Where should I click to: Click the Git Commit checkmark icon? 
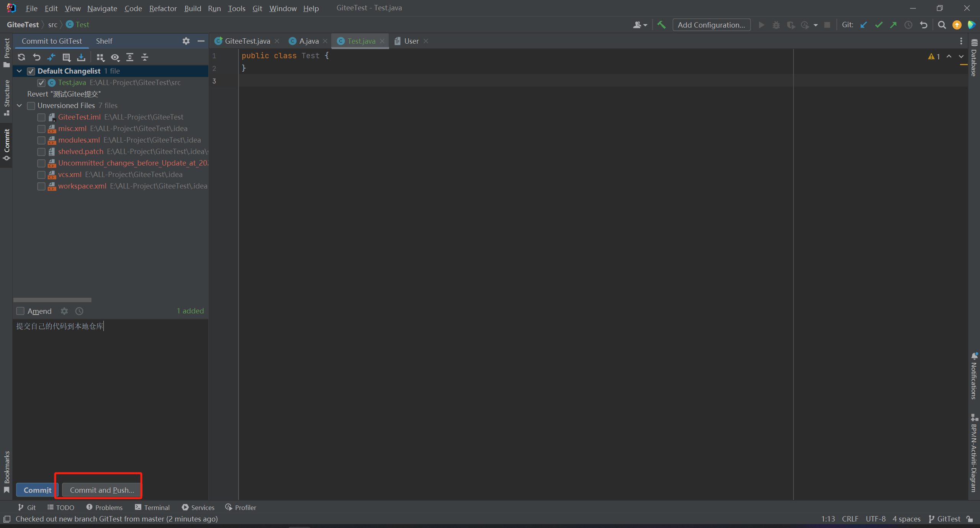point(879,25)
